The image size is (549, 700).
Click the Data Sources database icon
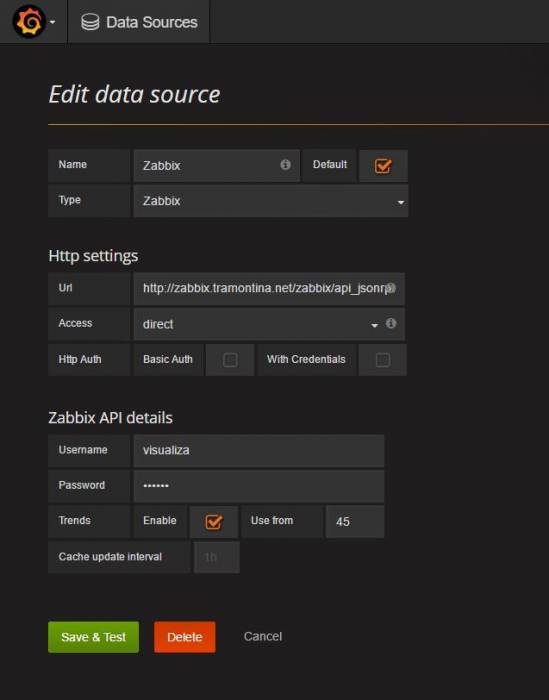[x=90, y=22]
